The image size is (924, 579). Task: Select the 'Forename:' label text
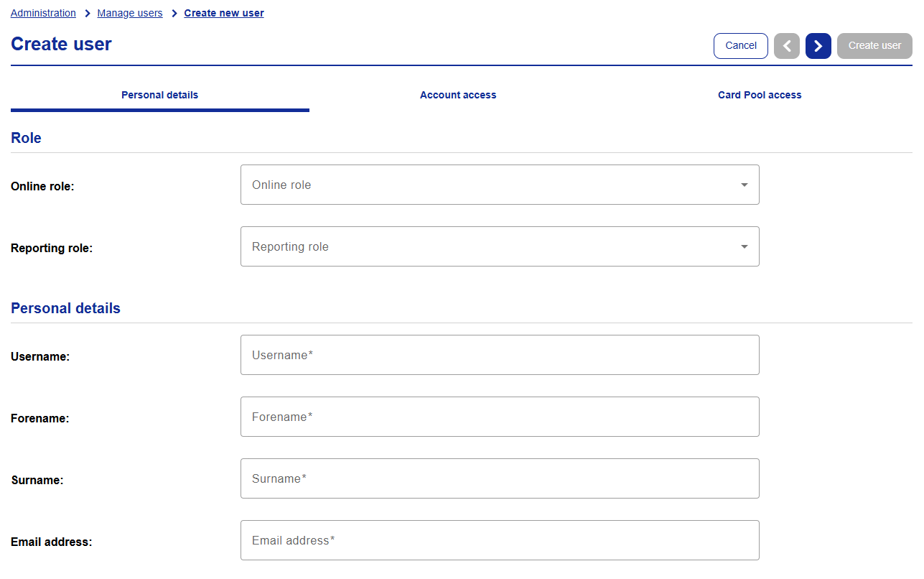40,418
